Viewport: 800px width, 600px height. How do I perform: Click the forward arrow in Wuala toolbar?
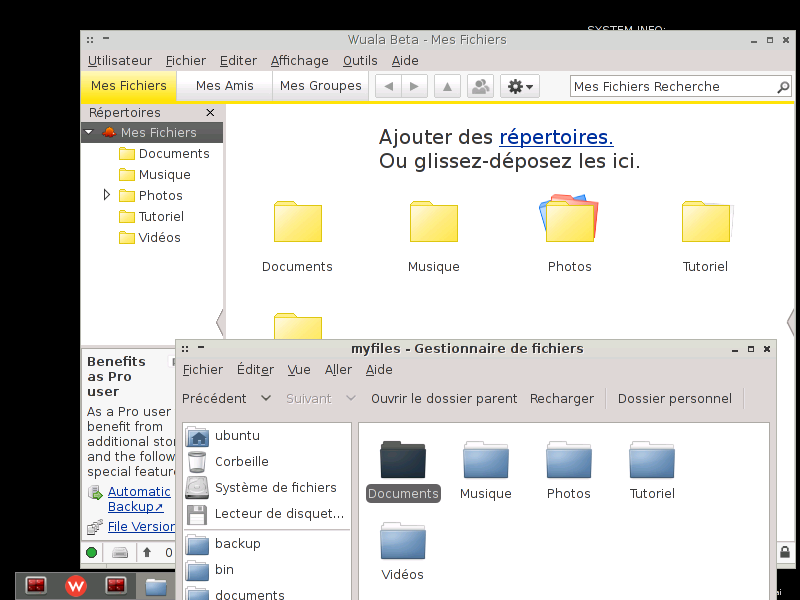coord(415,86)
